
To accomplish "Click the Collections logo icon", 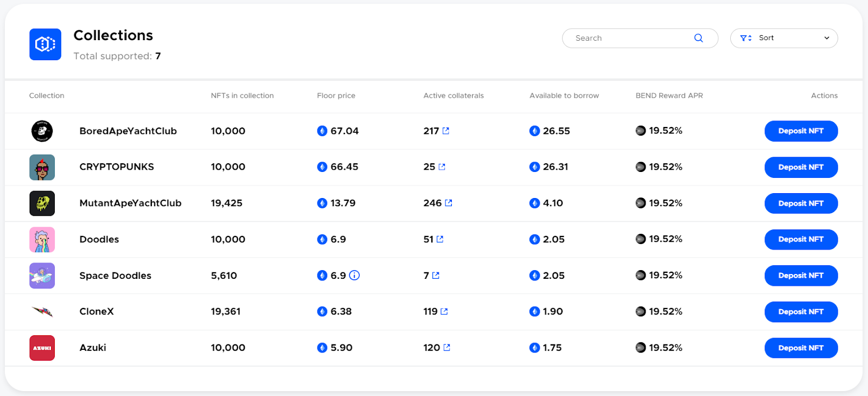I will [45, 44].
